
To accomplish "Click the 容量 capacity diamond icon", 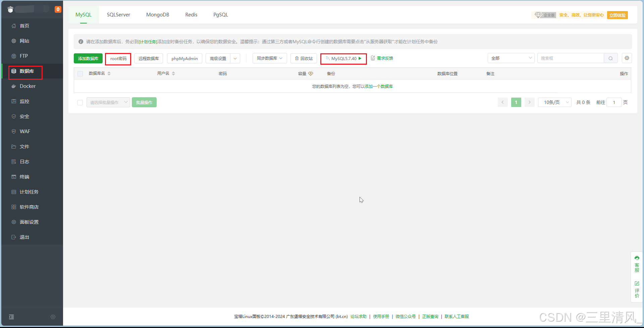I will click(x=311, y=73).
